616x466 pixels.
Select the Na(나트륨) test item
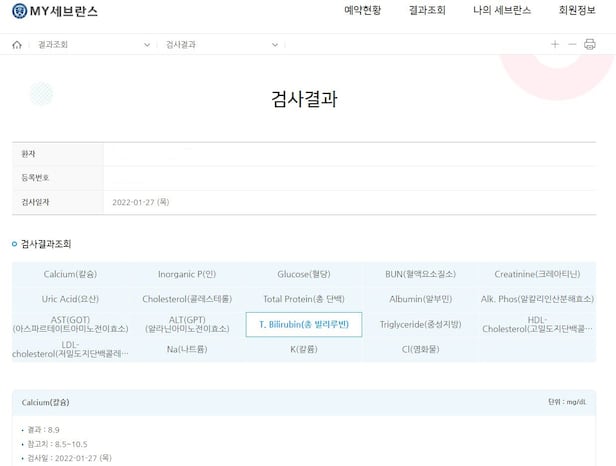(x=187, y=349)
